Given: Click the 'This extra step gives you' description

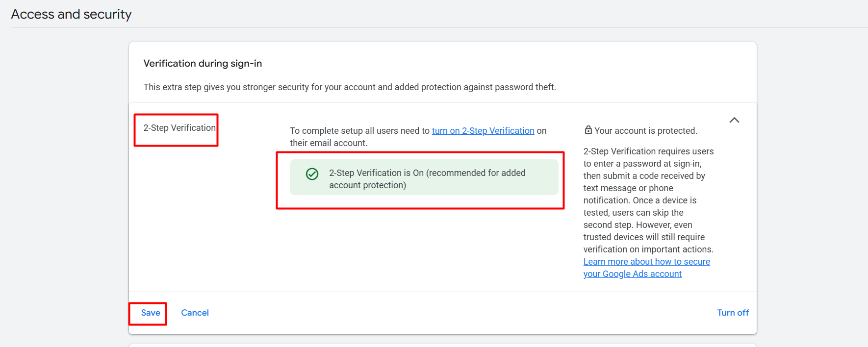Looking at the screenshot, I should tap(349, 87).
